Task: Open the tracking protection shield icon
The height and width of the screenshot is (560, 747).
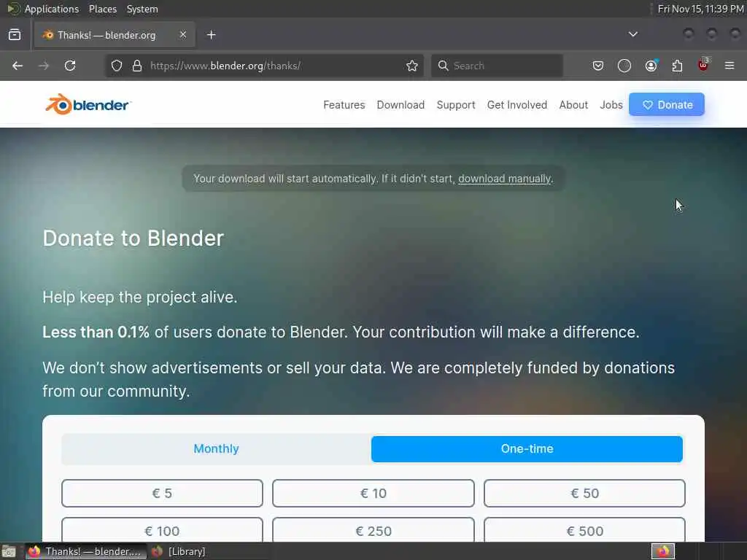Action: 117,66
